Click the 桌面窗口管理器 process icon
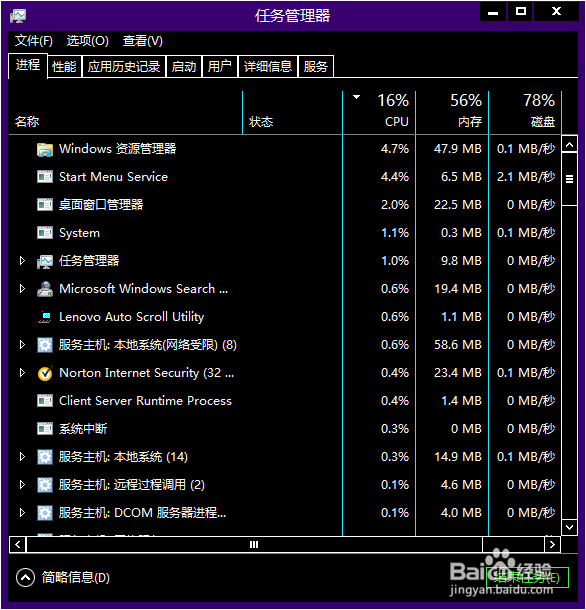This screenshot has width=586, height=610. (x=45, y=205)
